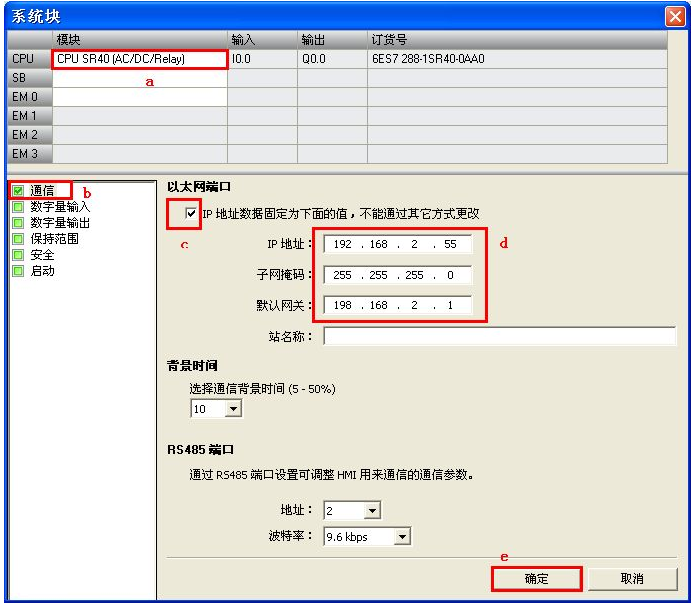
Task: Select the SB row header
Action: 30,78
